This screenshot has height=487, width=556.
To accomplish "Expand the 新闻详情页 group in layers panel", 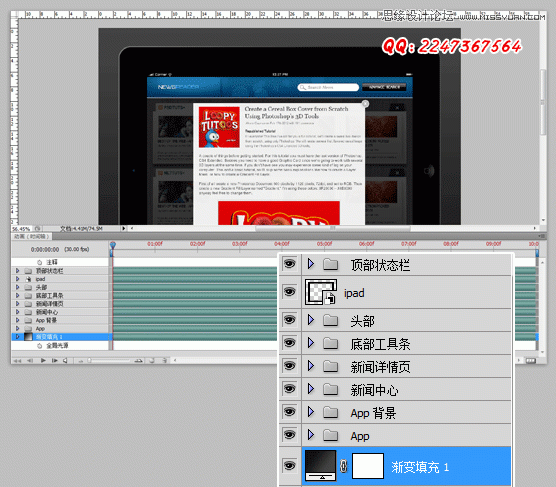I will (x=311, y=366).
